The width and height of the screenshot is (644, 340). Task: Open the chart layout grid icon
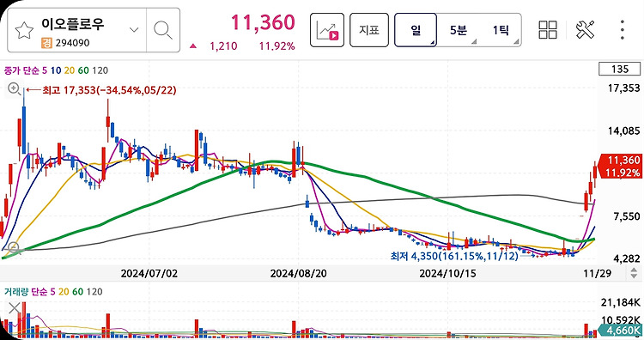coord(548,30)
